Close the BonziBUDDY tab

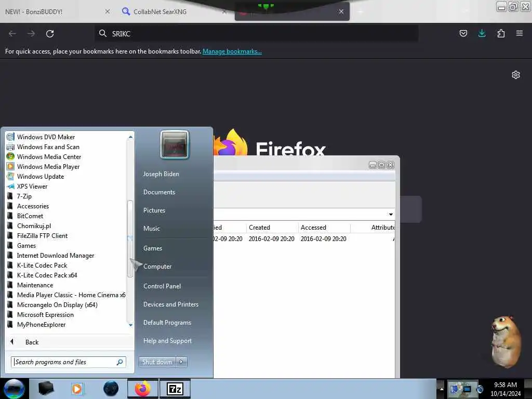[108, 11]
